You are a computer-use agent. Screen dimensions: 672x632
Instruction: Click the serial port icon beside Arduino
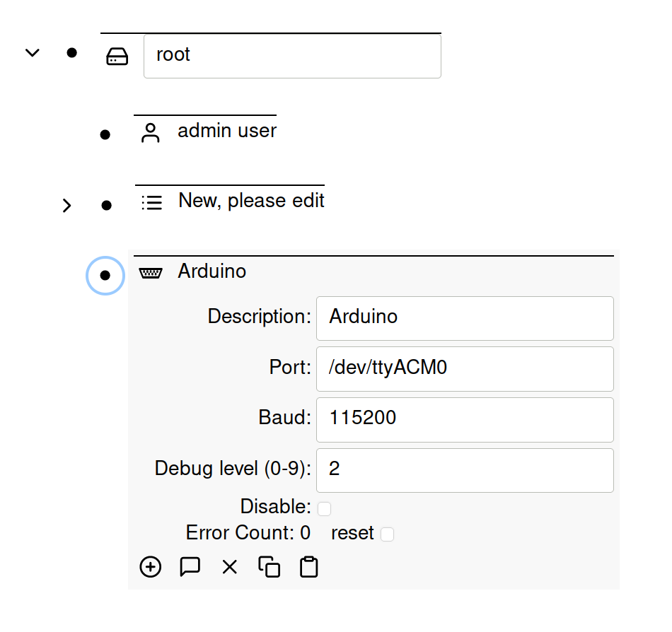click(x=150, y=273)
